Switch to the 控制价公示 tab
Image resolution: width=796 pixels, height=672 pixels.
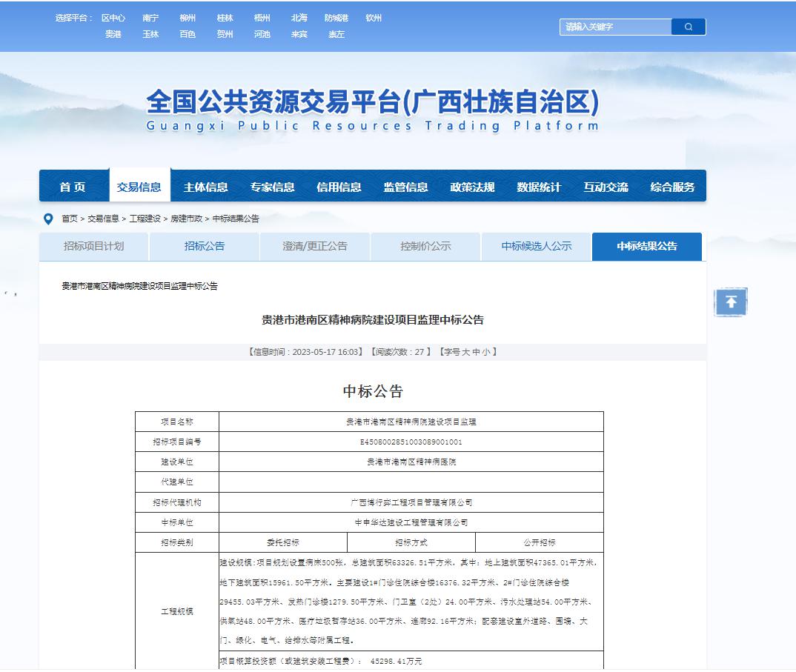pyautogui.click(x=425, y=246)
